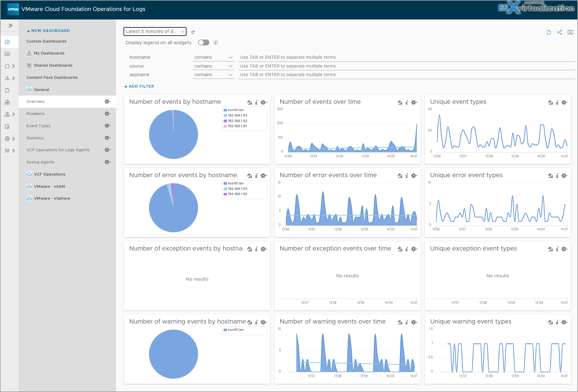Open Number of events by hostname in Explorer
Screen dimensions: 578x392
[249, 103]
